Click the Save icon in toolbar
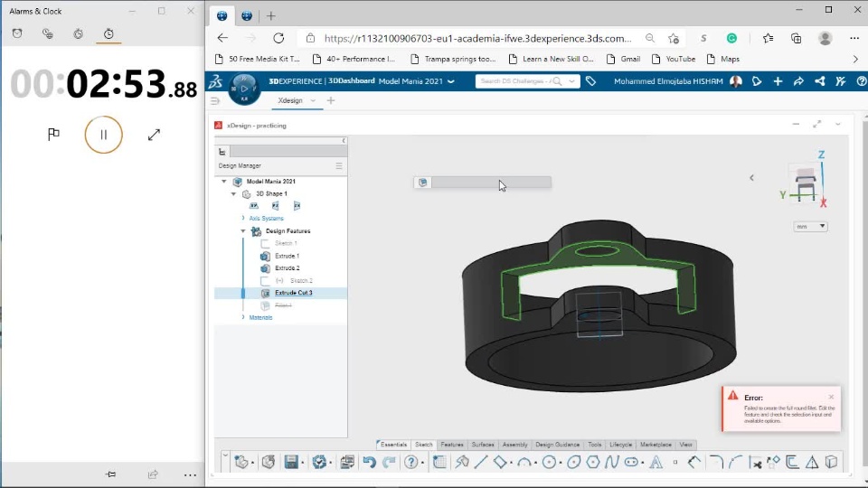This screenshot has height=488, width=868. pyautogui.click(x=292, y=462)
